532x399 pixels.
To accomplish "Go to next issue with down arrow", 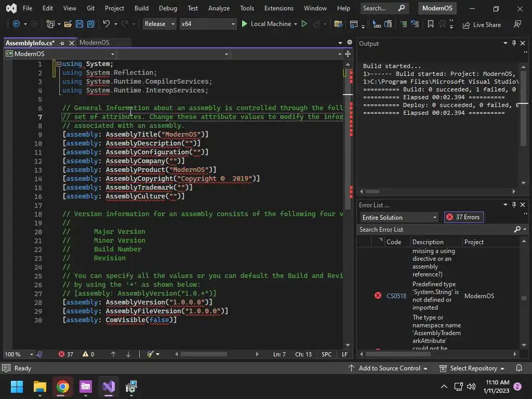I will (x=128, y=354).
